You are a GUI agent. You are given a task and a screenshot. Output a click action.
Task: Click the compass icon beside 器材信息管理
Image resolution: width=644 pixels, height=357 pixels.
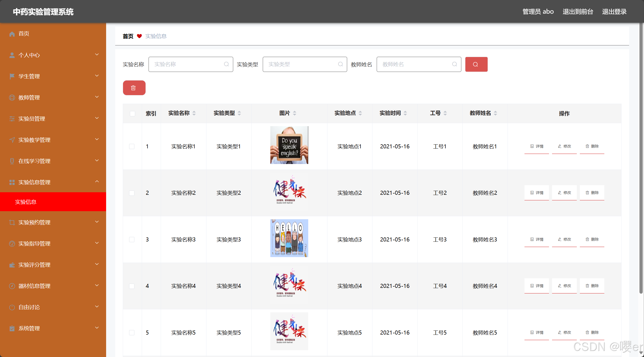pos(12,286)
